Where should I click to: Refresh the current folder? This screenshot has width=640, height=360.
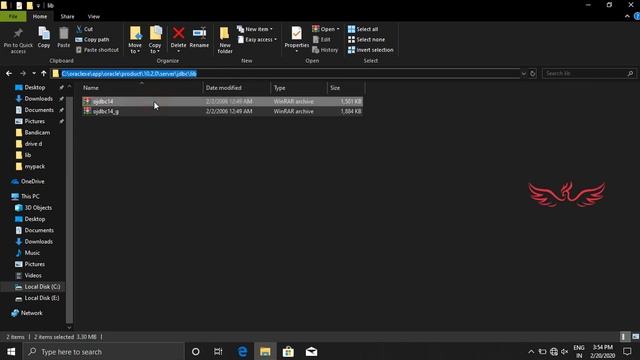click(x=533, y=73)
